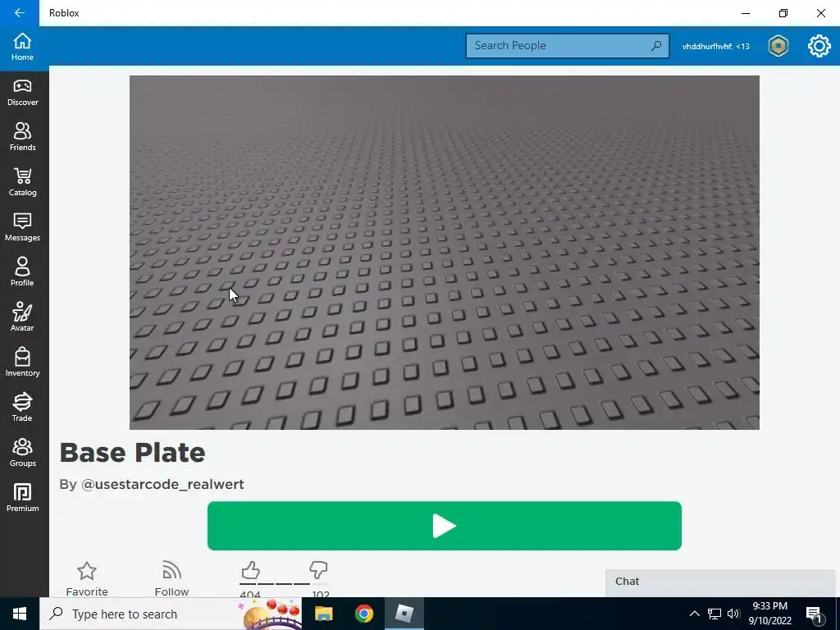The image size is (840, 630).
Task: Open the Windows Start menu
Action: 20,614
